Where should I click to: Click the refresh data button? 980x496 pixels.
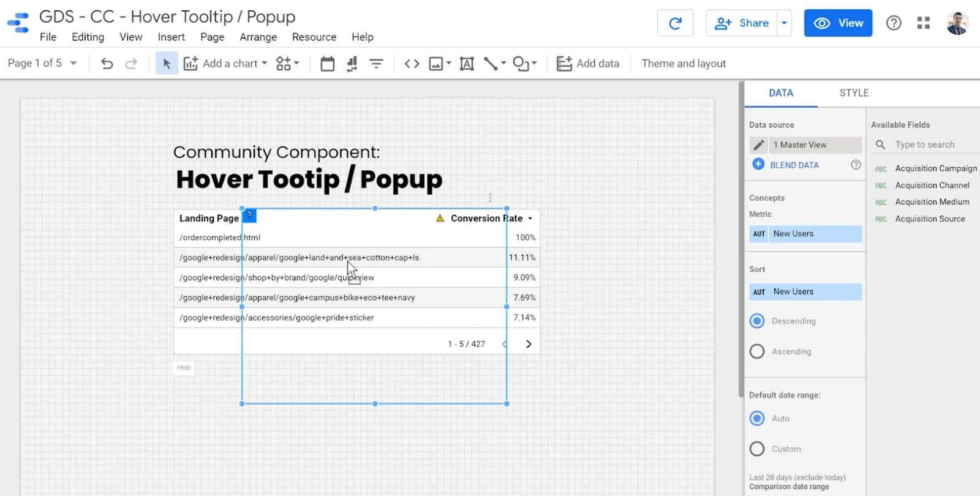675,23
